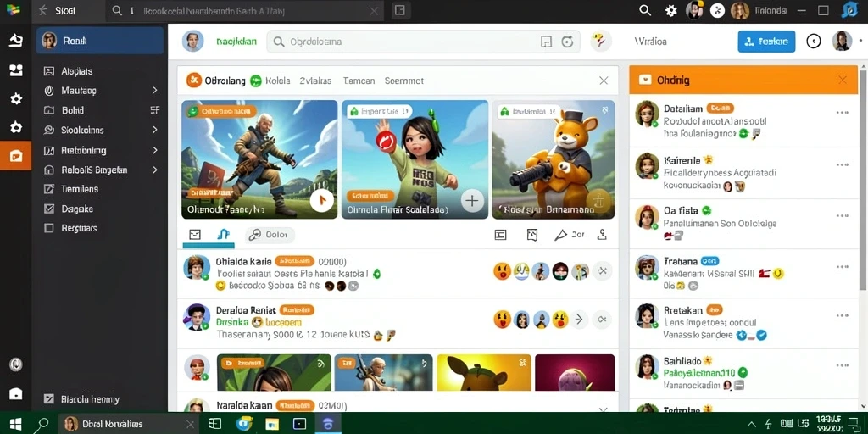Expand the Raloalis Biogetan chevron
The width and height of the screenshot is (868, 434).
pos(154,170)
